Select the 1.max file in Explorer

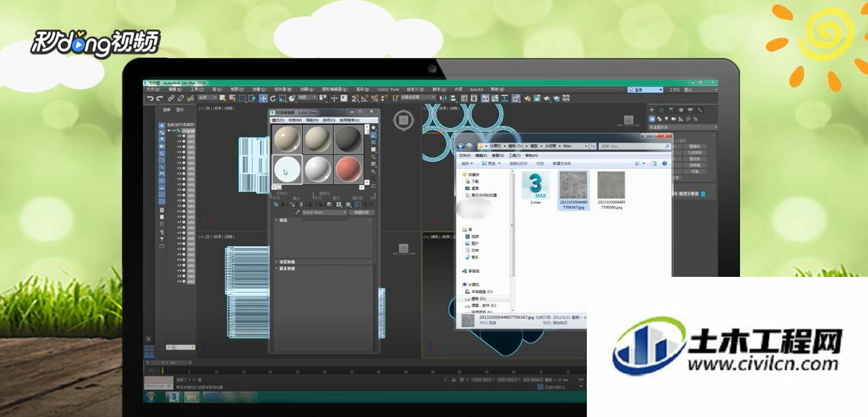click(536, 188)
